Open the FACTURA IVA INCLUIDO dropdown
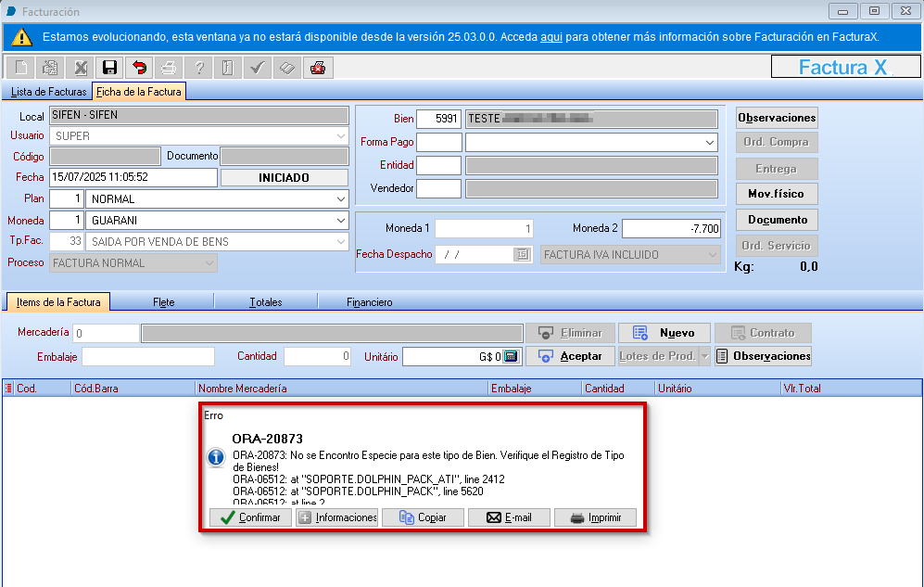The image size is (924, 587). [713, 255]
